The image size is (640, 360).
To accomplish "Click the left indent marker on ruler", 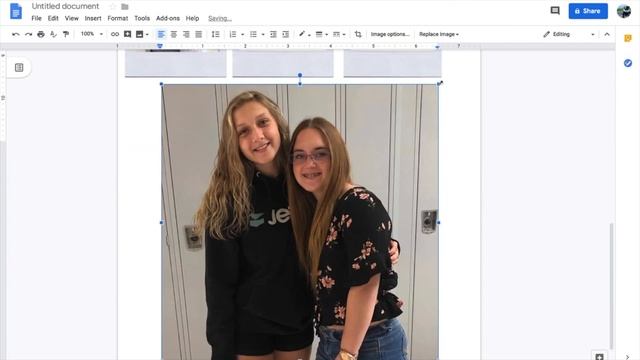I will 160,47.
